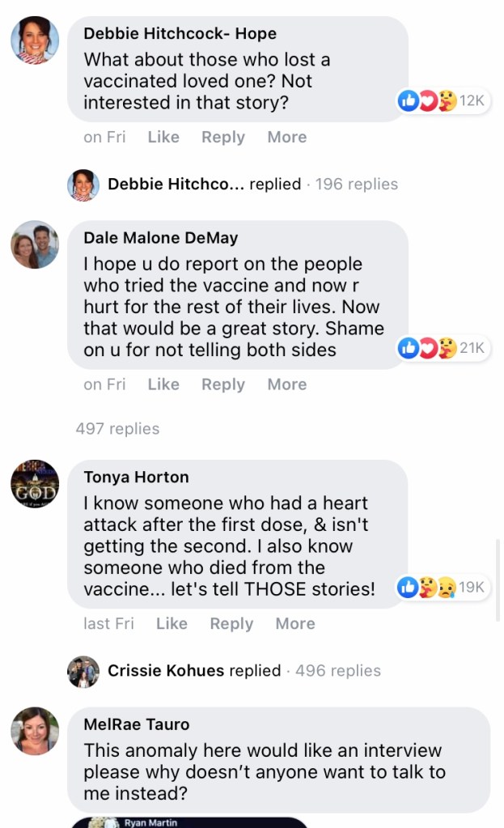Click the scrollbar on the right edge
Screen dimensions: 504x828
[x=498, y=580]
